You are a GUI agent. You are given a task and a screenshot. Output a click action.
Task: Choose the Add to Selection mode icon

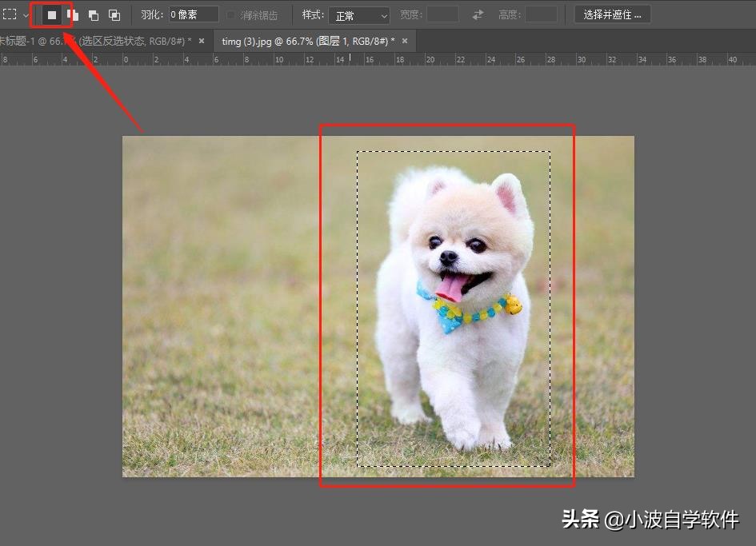(73, 15)
